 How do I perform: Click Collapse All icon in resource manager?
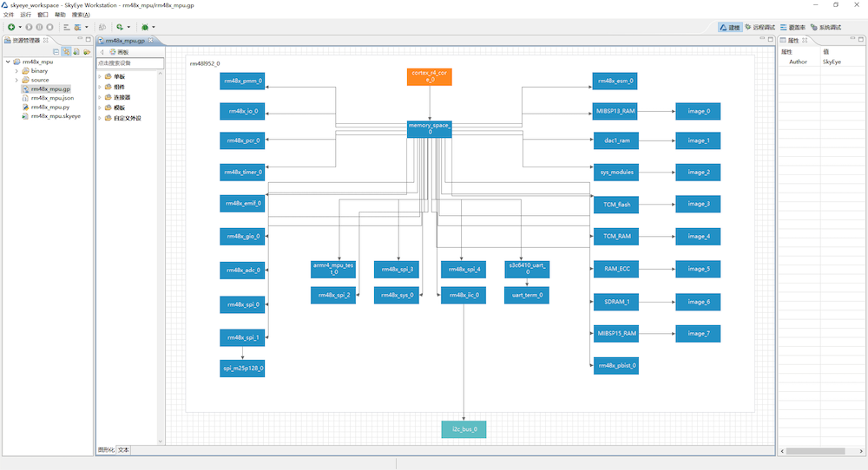point(56,51)
